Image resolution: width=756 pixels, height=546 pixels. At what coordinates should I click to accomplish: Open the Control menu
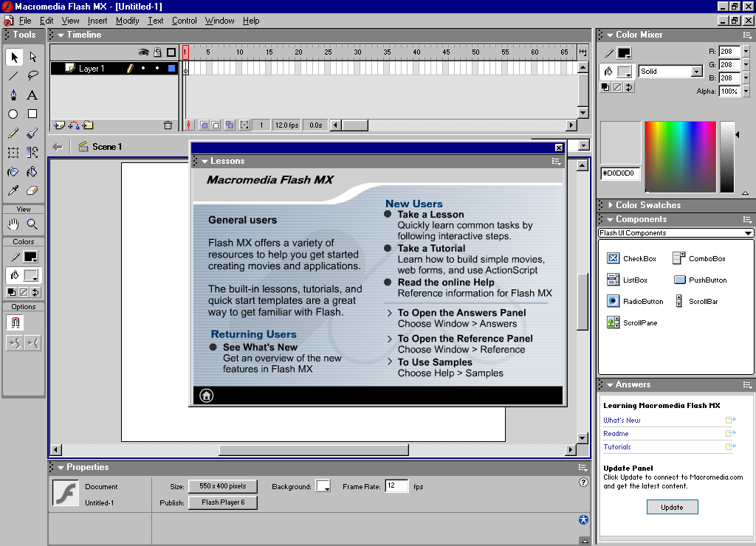[184, 21]
